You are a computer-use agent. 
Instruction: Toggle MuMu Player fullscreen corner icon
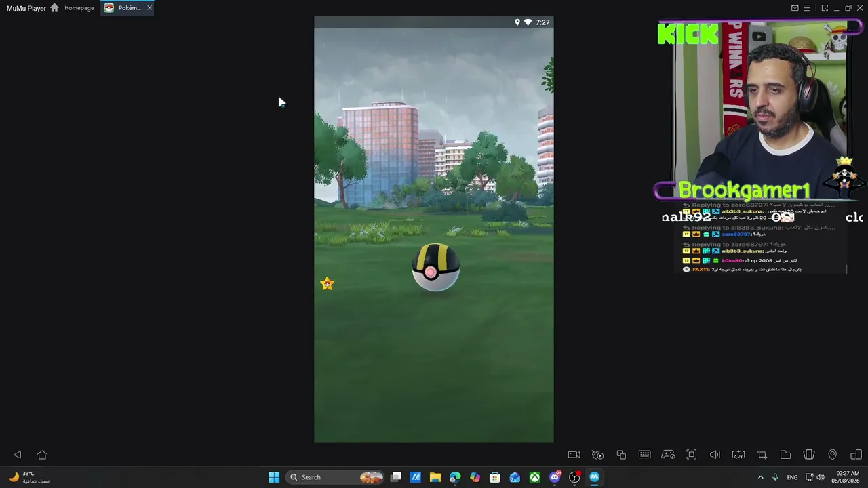pyautogui.click(x=825, y=8)
